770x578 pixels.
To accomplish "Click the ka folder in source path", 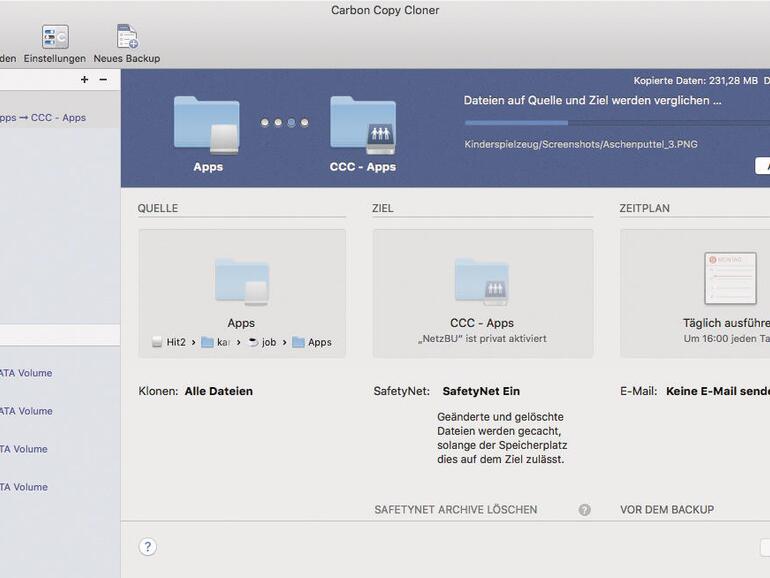I will point(216,342).
